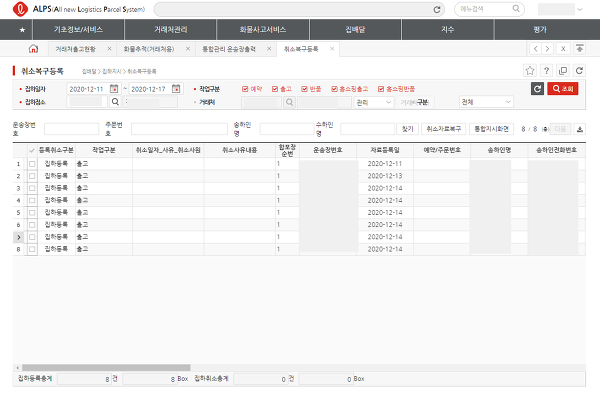
Task: Click the collapse-to-top arrow icon
Action: 580,49
